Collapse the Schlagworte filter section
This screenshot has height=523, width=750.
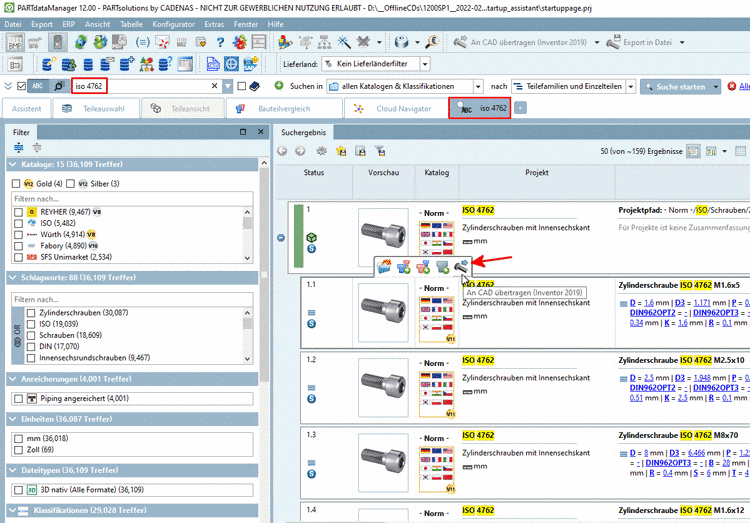[13, 278]
